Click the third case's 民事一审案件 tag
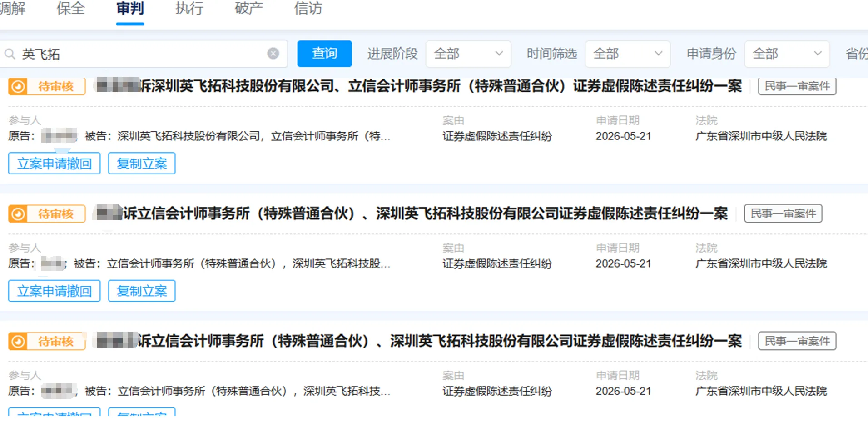The width and height of the screenshot is (868, 422). click(797, 341)
